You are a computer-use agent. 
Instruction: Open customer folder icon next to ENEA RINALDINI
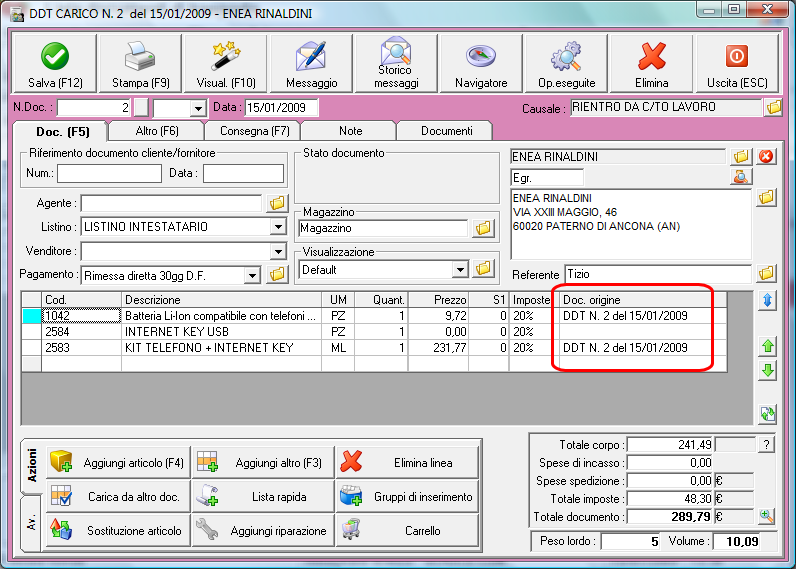pyautogui.click(x=741, y=156)
